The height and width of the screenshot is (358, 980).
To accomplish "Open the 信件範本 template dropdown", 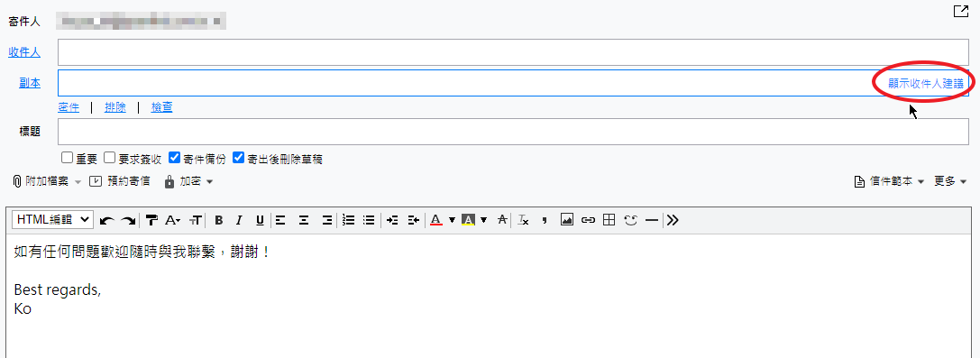I will point(889,182).
